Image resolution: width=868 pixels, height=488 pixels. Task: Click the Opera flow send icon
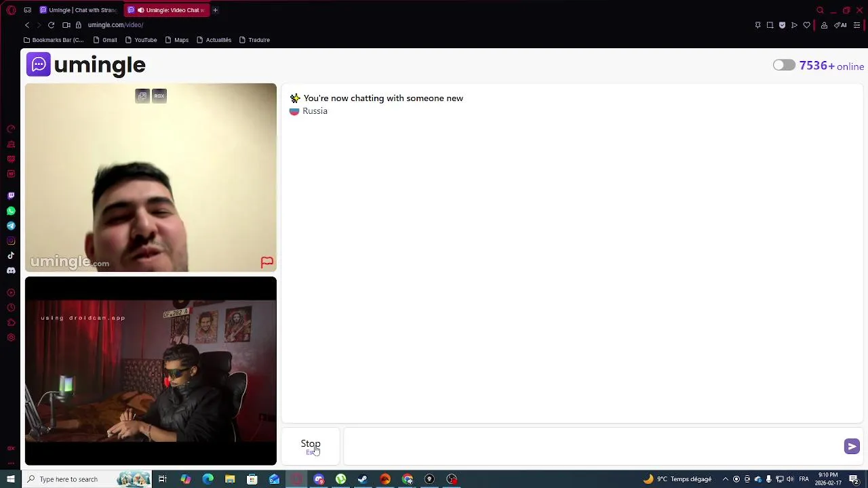pos(794,25)
